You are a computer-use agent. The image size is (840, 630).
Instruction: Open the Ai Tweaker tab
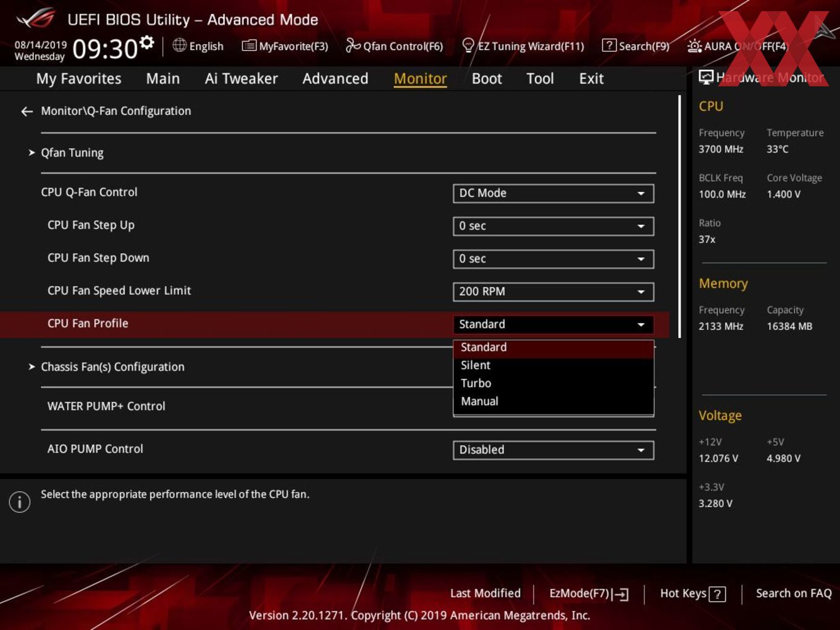[x=241, y=78]
